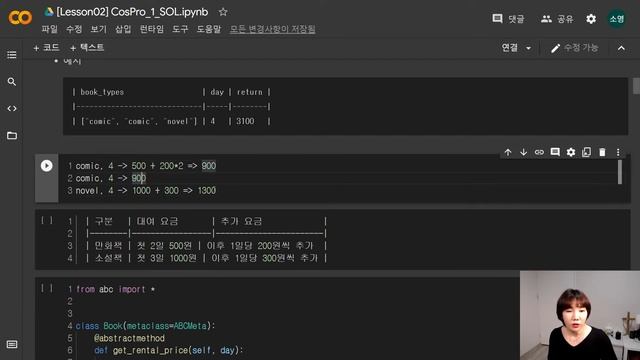Screen dimensions: 640x360
Task: Click notebook title CosPro_1_SOL.ipynb
Action: coord(132,12)
